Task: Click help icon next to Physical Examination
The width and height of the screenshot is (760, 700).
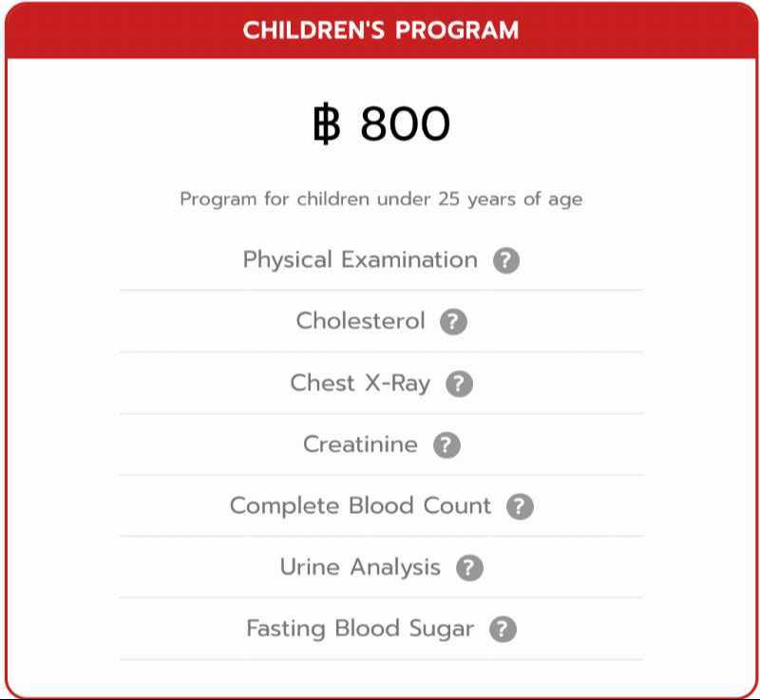Action: coord(506,261)
